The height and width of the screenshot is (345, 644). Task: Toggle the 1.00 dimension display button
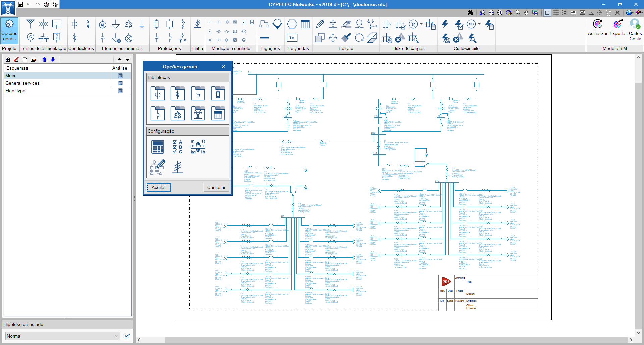582,13
